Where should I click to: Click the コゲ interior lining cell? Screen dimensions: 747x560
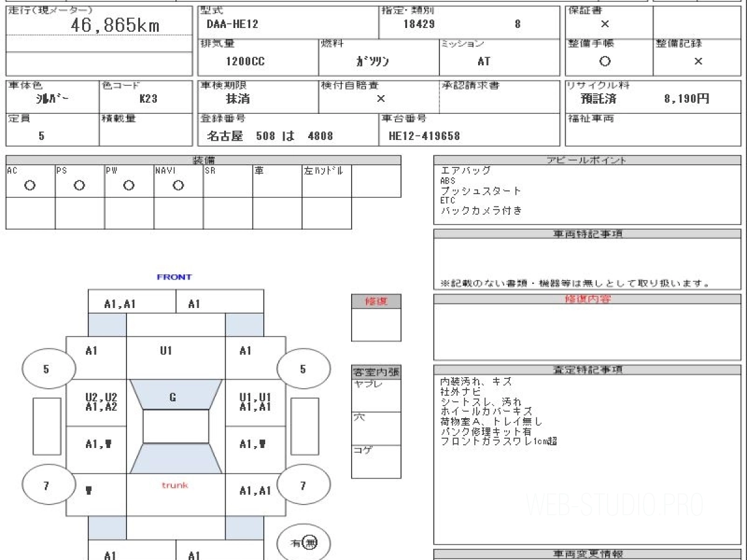pos(376,462)
